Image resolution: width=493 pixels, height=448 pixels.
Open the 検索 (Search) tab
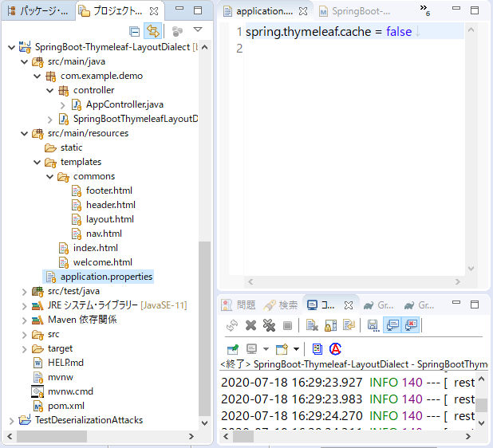coord(281,305)
